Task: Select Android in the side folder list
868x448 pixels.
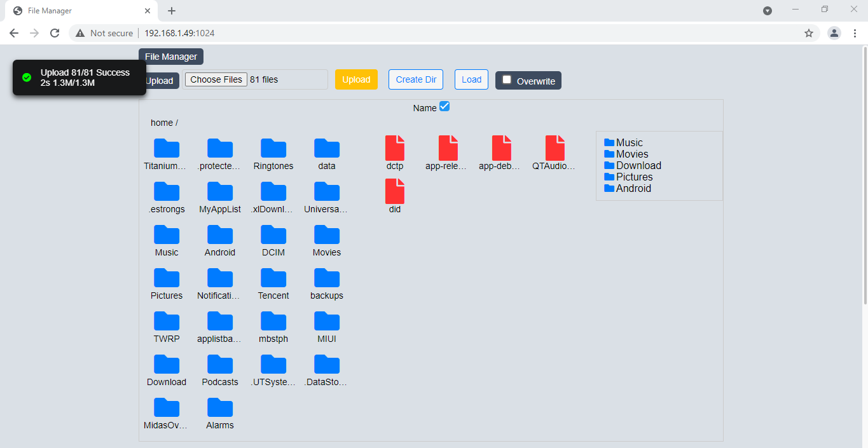Action: (x=628, y=188)
